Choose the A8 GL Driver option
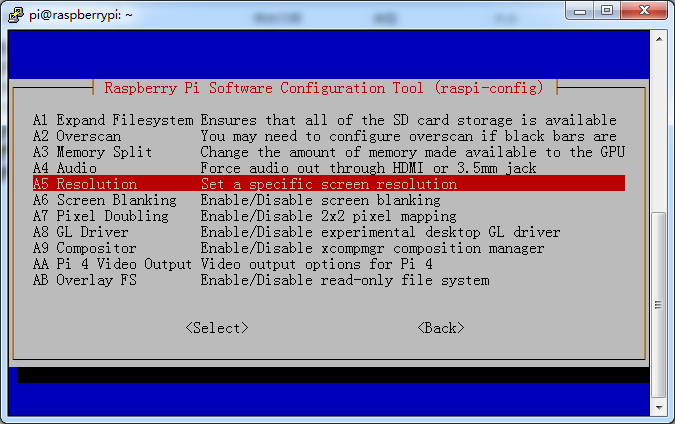This screenshot has width=675, height=424. (329, 232)
